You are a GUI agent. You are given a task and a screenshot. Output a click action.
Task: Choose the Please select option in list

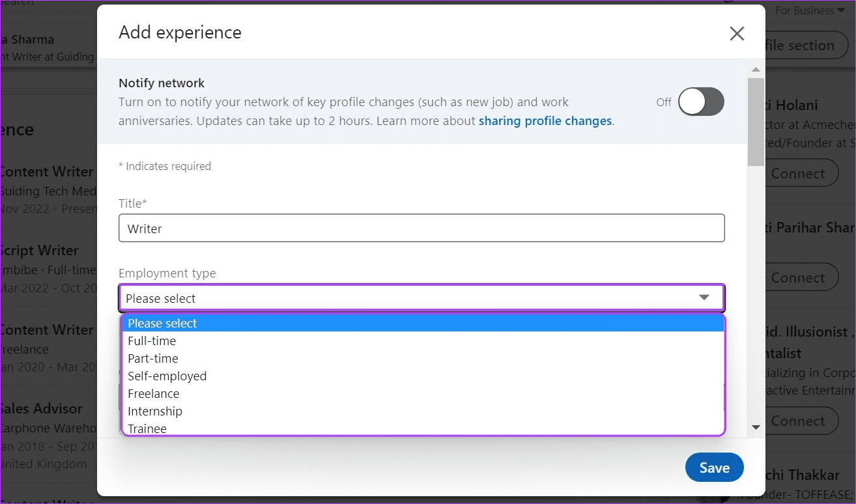coord(423,323)
